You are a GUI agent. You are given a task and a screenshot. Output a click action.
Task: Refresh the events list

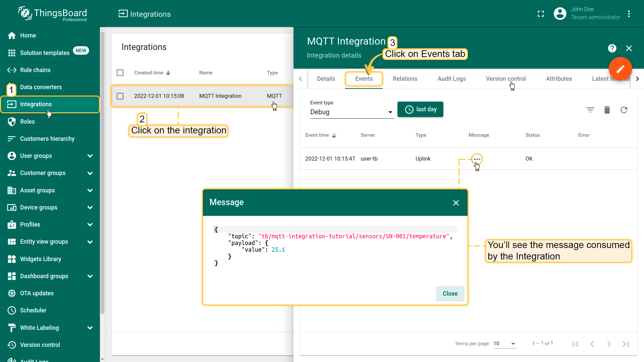click(624, 110)
